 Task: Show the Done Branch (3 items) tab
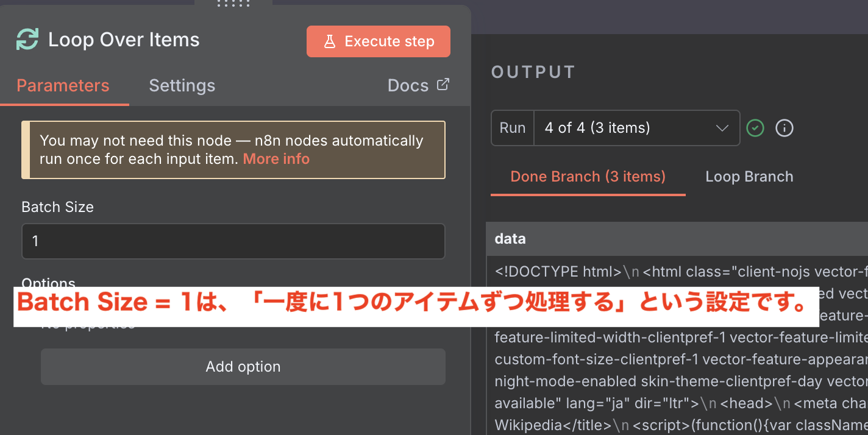(588, 177)
